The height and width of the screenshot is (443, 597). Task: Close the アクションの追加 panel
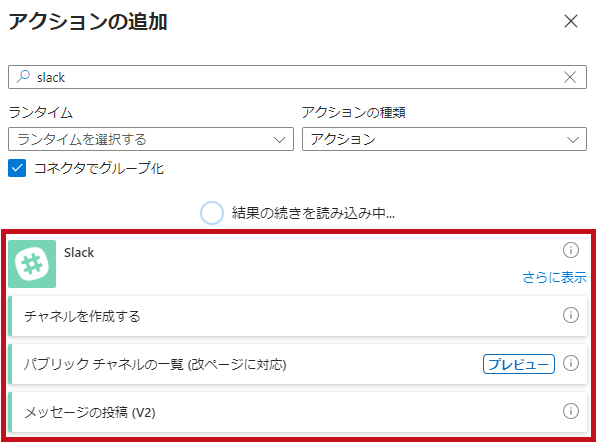click(x=571, y=21)
